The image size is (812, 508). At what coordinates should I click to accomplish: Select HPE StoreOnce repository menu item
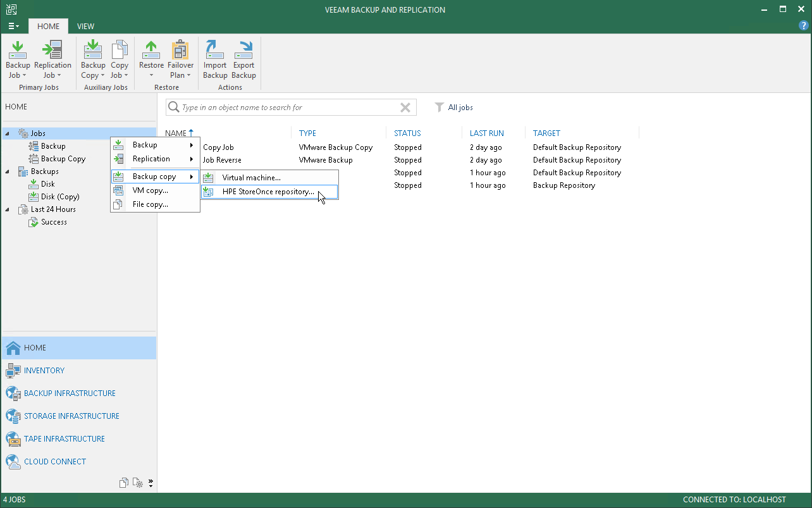tap(268, 192)
